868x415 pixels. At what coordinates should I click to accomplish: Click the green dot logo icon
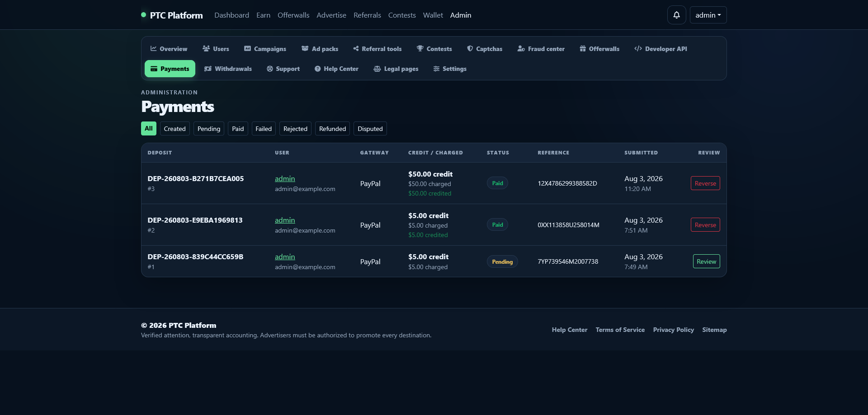pos(143,15)
